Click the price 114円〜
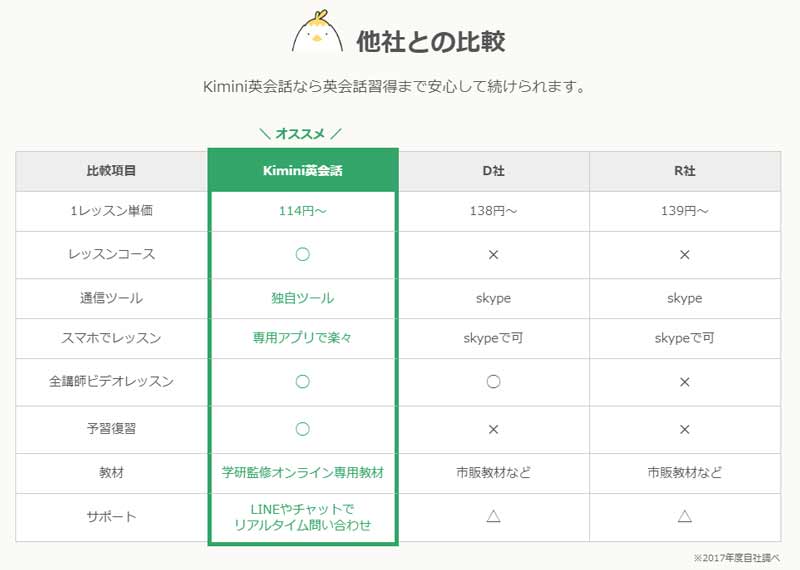 click(x=303, y=211)
